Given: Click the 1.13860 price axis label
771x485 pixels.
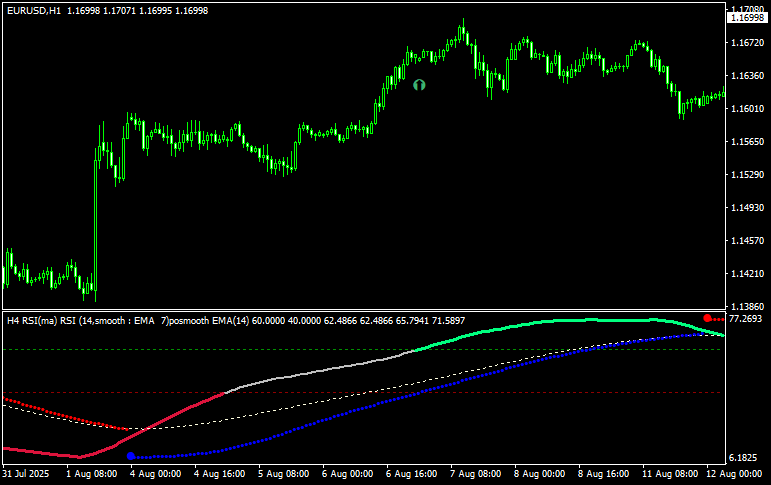Looking at the screenshot, I should (x=747, y=306).
